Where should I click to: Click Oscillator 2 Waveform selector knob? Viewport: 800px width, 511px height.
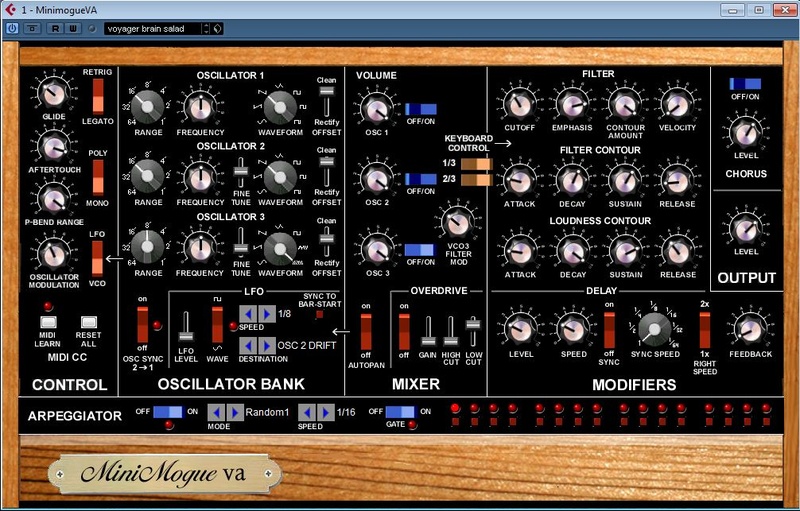coord(280,177)
